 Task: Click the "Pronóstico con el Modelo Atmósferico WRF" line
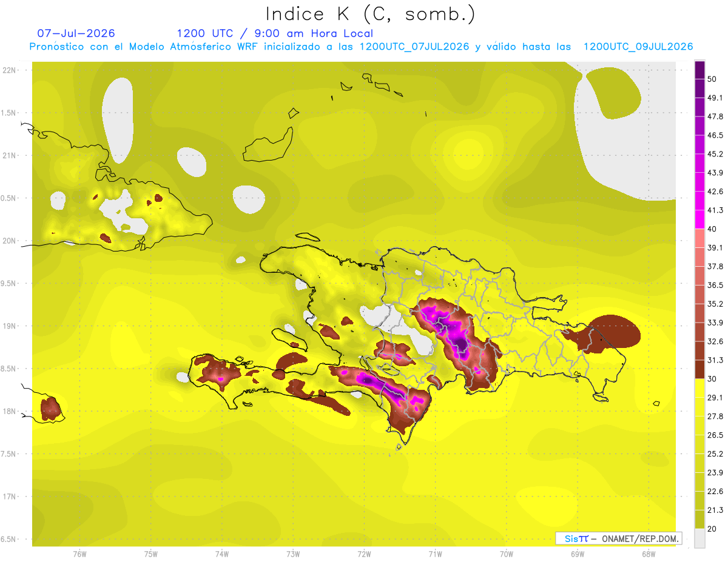[361, 47]
